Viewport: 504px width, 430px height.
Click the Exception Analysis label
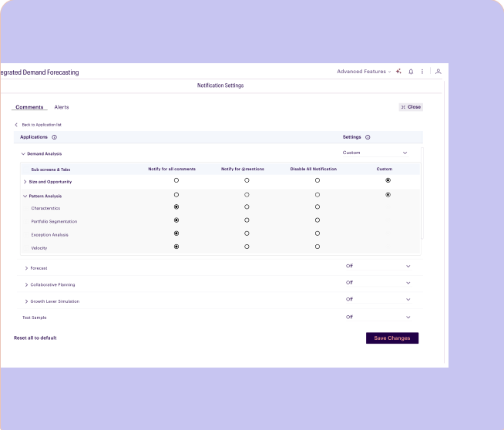(49, 235)
